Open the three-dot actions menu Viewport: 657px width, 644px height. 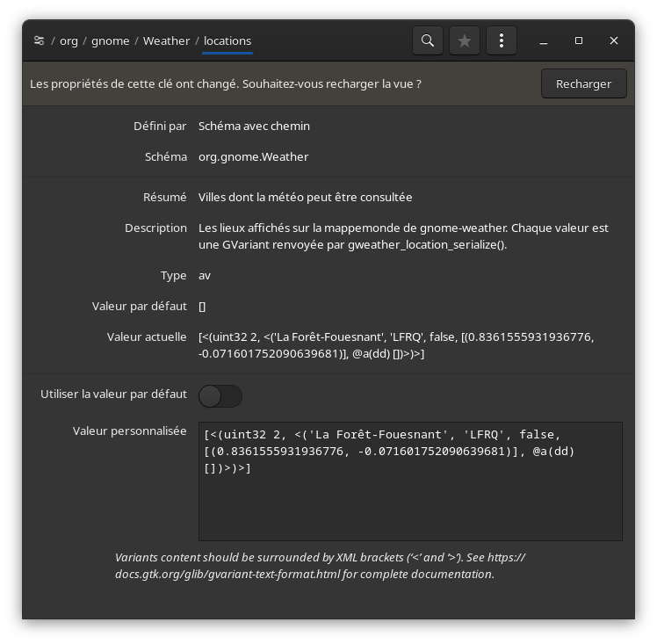[x=501, y=40]
